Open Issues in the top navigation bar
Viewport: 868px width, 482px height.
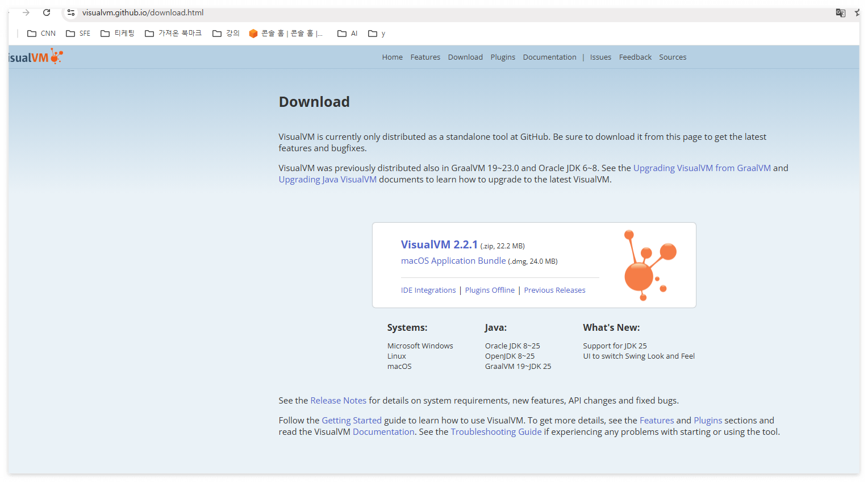[x=600, y=57]
